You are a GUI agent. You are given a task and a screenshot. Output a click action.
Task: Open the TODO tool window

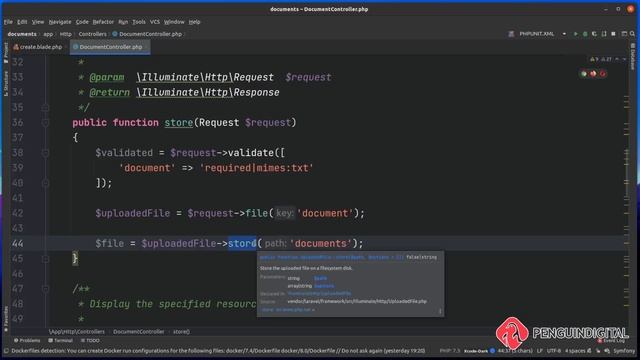[90, 340]
